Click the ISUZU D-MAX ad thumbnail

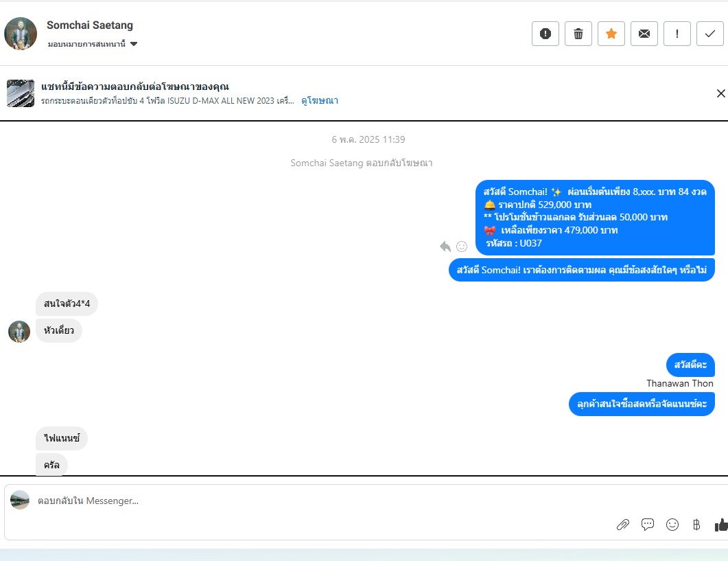click(21, 93)
